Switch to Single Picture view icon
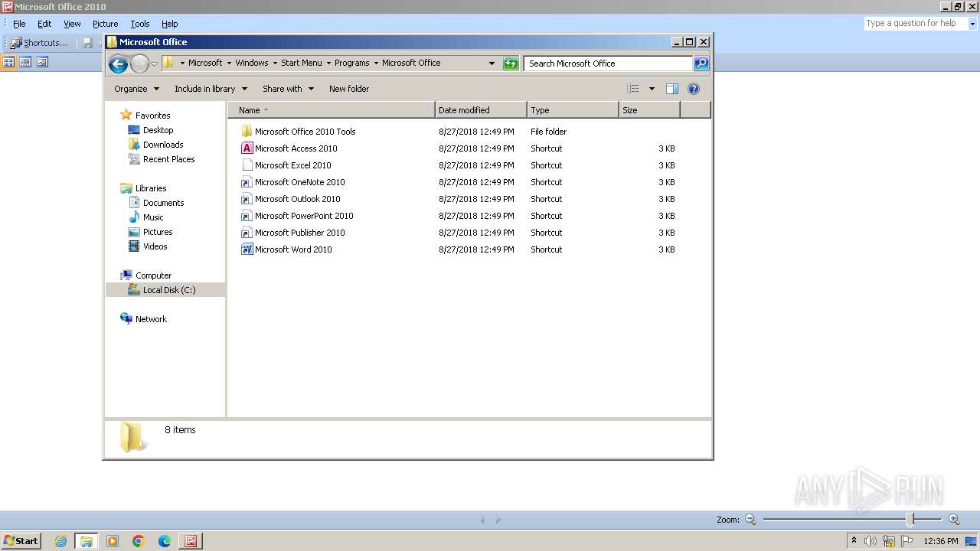980x551 pixels. tap(42, 62)
